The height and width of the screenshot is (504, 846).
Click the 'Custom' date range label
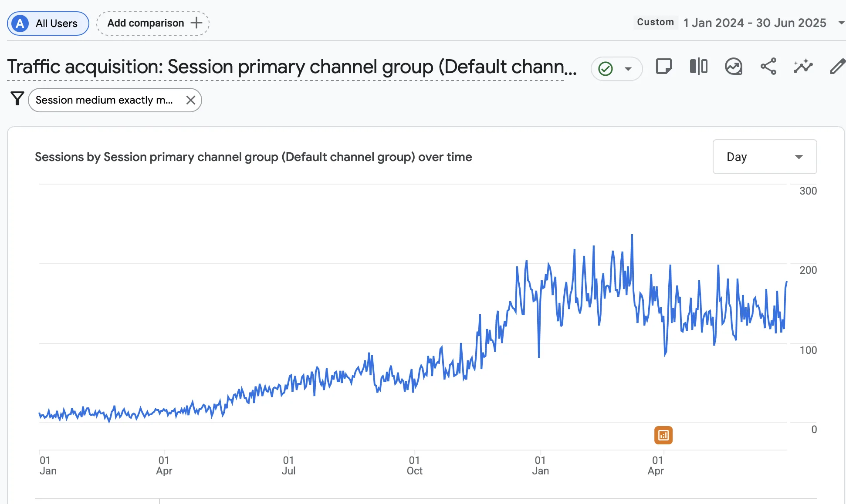pyautogui.click(x=655, y=22)
